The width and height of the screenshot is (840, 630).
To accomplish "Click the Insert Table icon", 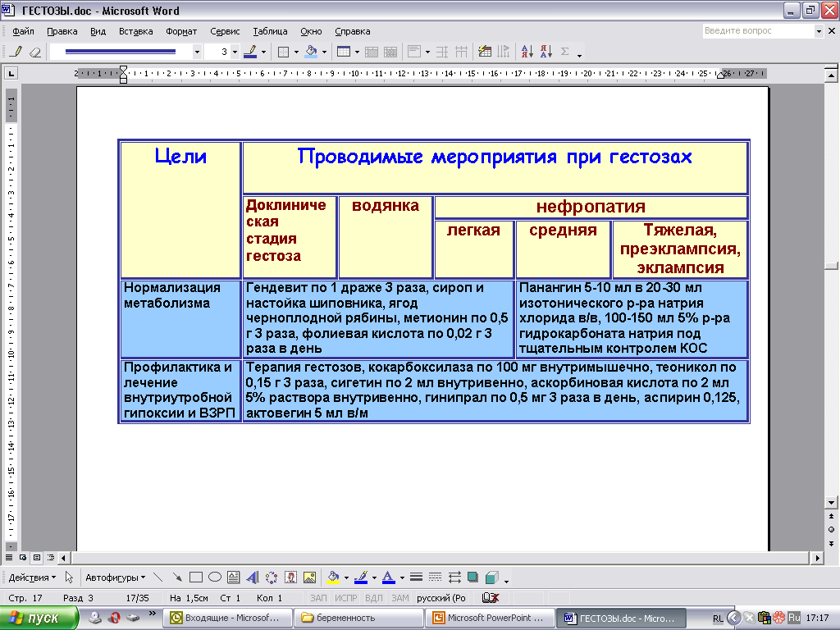I will click(x=344, y=52).
